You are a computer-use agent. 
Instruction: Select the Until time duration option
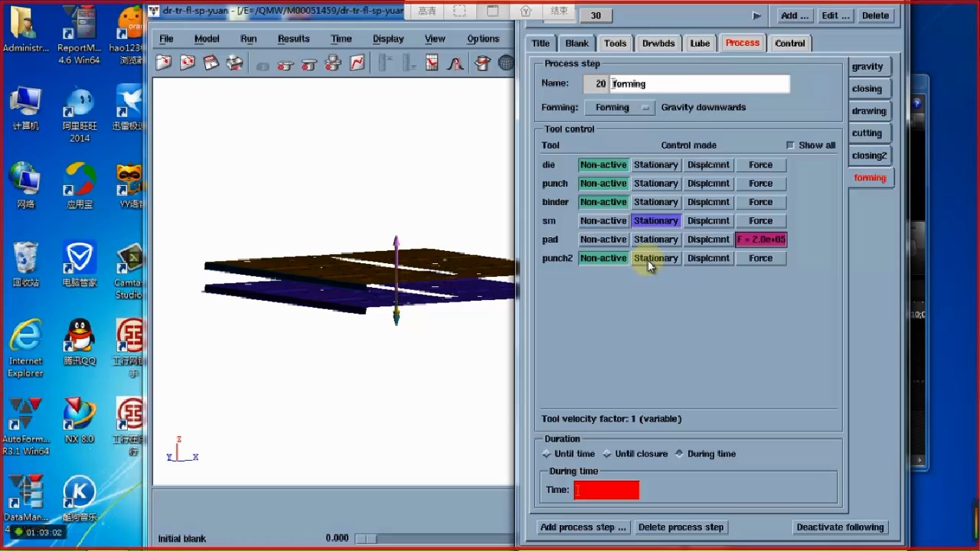click(547, 454)
